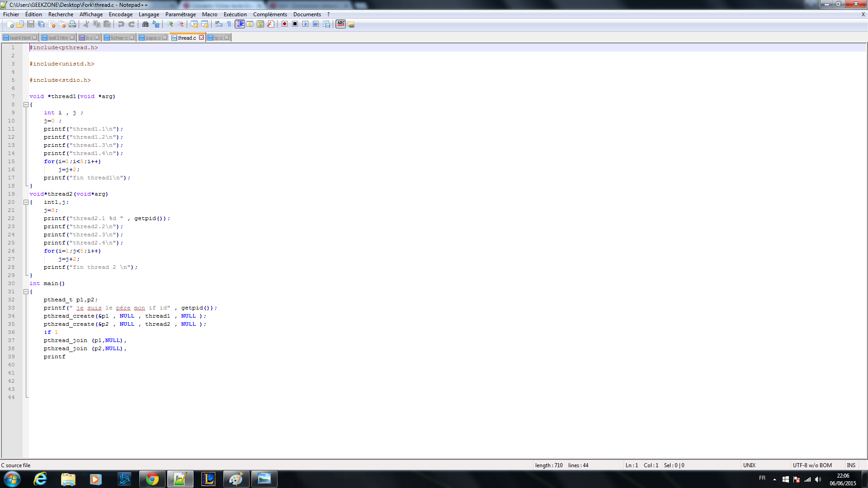The width and height of the screenshot is (868, 488).
Task: Close the thread.c tab
Action: (x=202, y=38)
